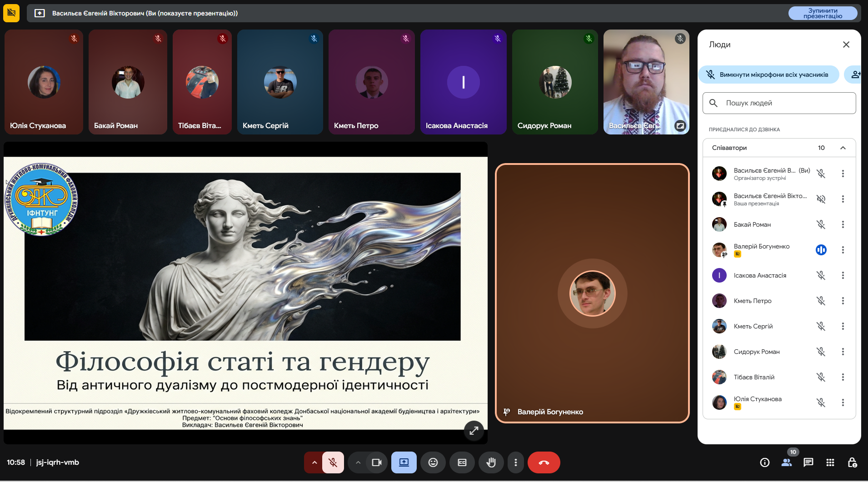Toggle camera on or off
The height and width of the screenshot is (482, 868).
(376, 462)
